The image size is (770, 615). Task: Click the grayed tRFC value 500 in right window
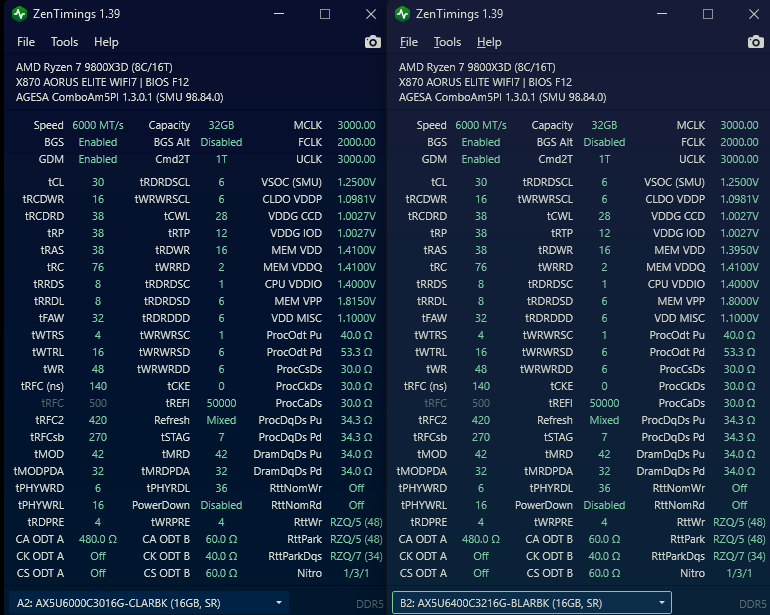pyautogui.click(x=481, y=403)
